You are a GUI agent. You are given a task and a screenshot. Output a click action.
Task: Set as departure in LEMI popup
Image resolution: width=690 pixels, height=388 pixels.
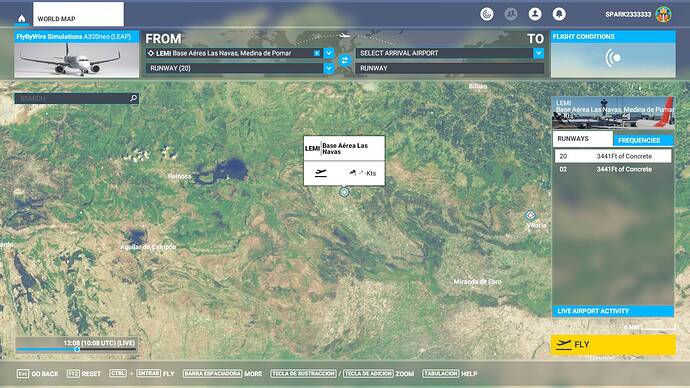pos(321,173)
